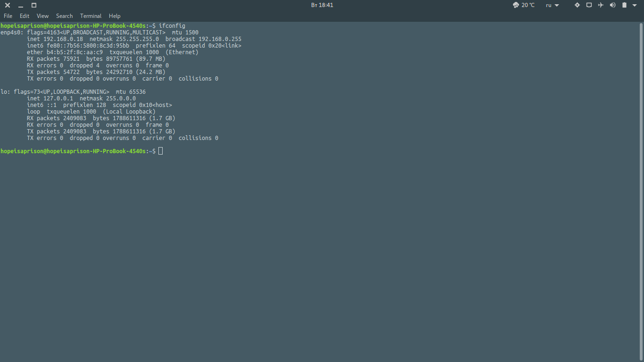Close the terminal window
The image size is (644, 362).
point(8,5)
